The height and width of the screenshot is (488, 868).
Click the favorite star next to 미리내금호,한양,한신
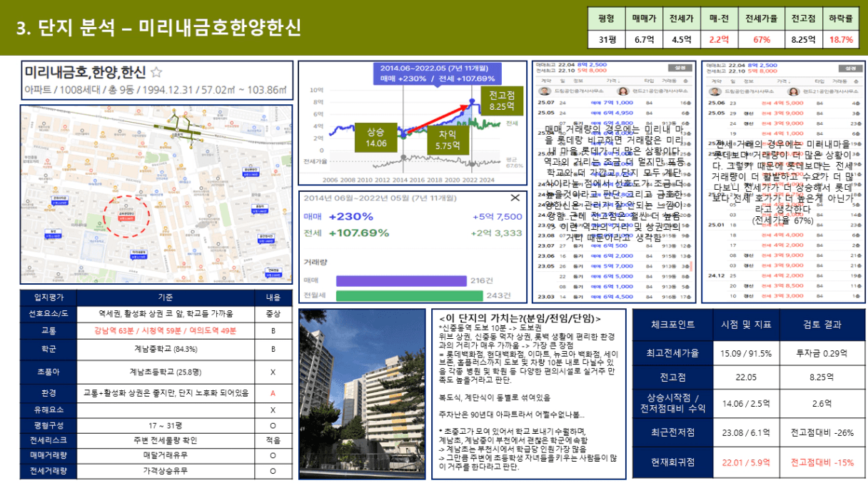(157, 72)
